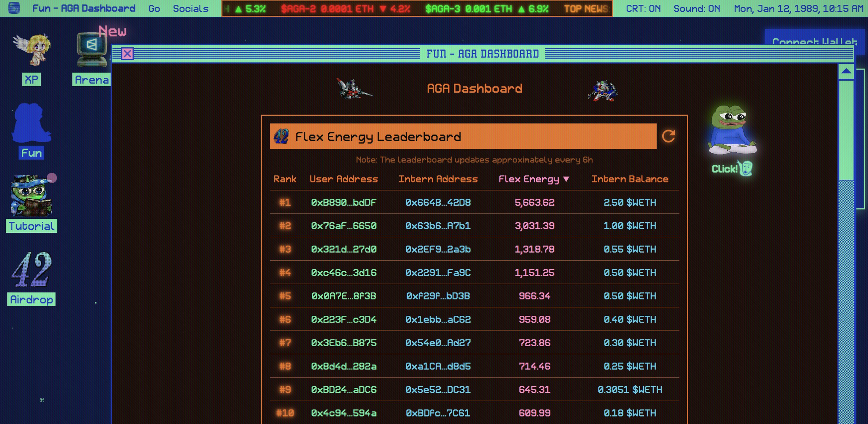Sort by Flex Energy column arrow
Viewport: 868px width, 424px height.
566,179
